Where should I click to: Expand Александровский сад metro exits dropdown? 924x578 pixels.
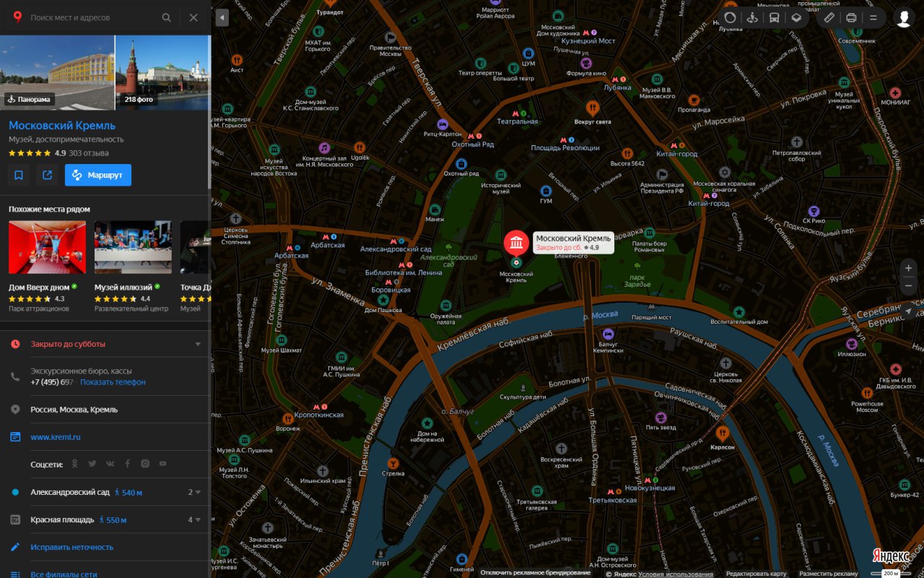195,492
